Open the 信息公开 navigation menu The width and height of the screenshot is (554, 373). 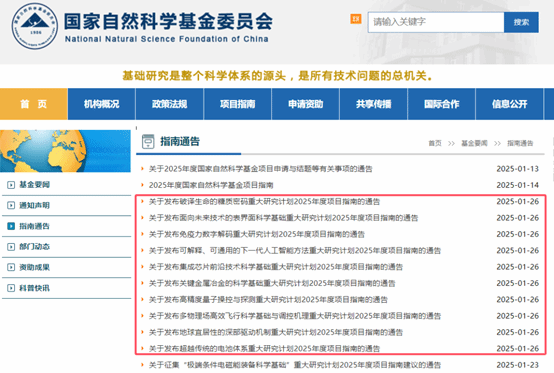[x=509, y=104]
